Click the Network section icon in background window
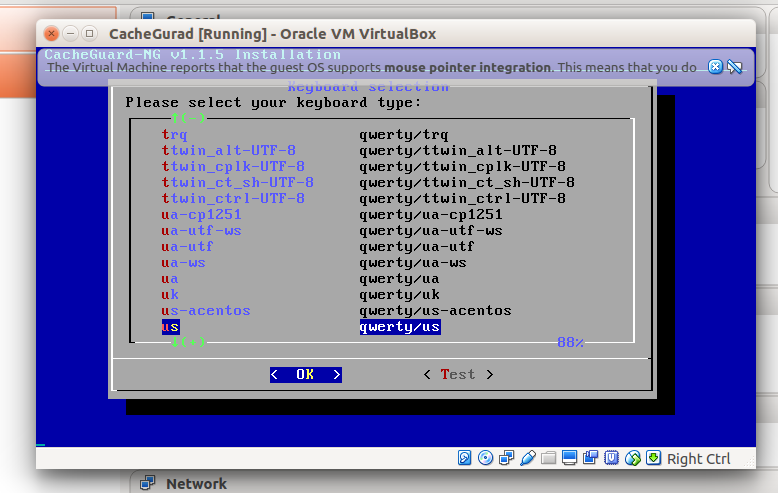This screenshot has width=778, height=493. click(147, 483)
